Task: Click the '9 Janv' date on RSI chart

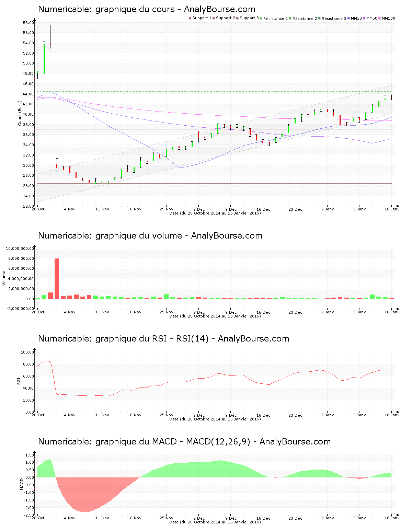Action: [359, 415]
